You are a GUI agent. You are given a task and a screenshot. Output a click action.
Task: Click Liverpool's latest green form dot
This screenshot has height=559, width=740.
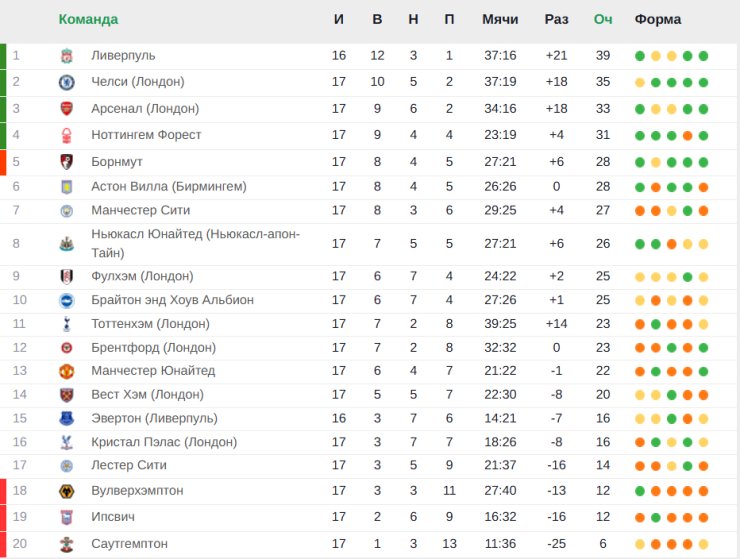tap(703, 56)
